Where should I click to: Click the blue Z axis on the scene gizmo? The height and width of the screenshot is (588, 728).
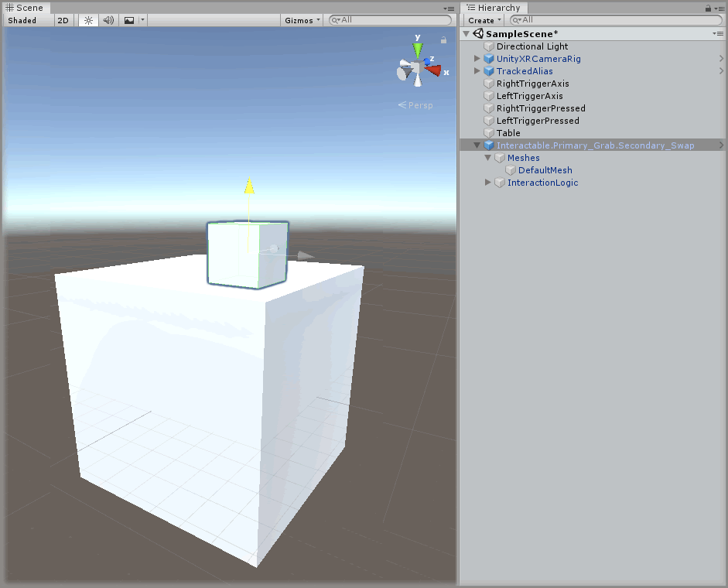(427, 60)
